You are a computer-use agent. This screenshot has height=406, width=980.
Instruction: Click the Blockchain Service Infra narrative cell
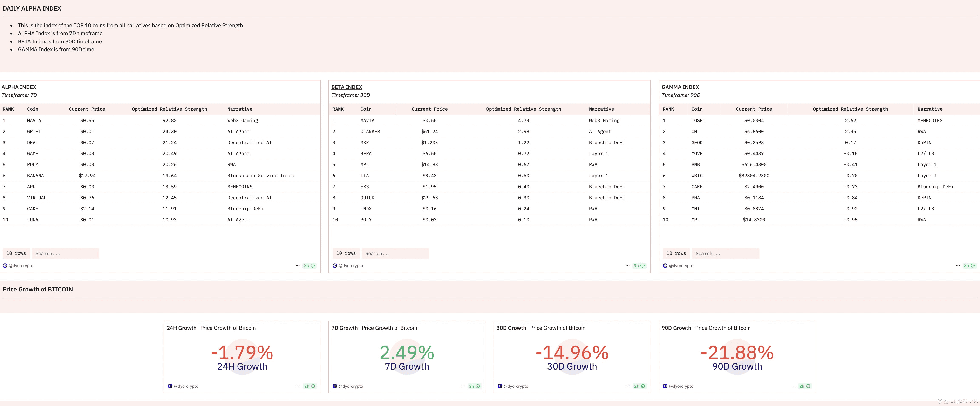pyautogui.click(x=261, y=176)
